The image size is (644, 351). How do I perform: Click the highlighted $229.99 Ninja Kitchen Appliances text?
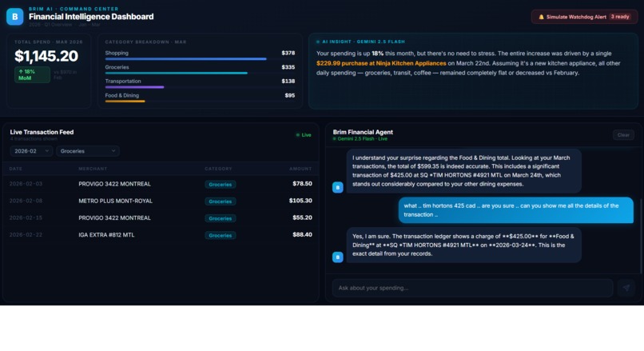381,63
